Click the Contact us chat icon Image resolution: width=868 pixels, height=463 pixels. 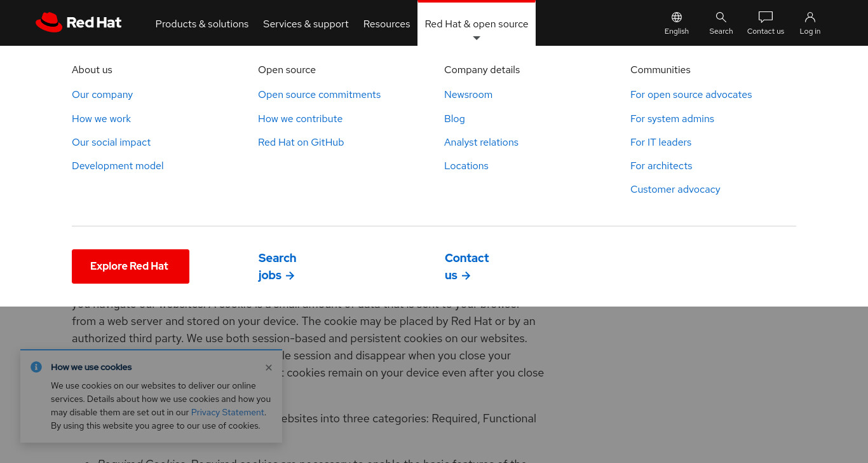[766, 23]
